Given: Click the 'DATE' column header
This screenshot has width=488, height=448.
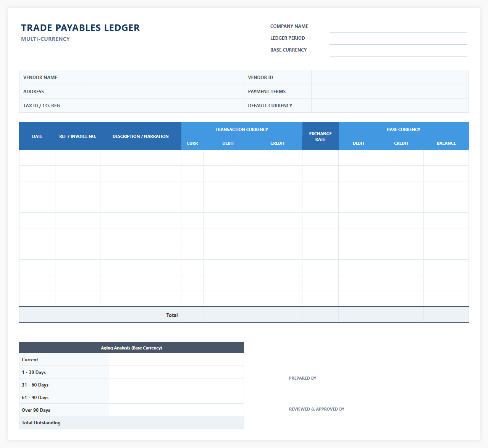Looking at the screenshot, I should pos(37,136).
